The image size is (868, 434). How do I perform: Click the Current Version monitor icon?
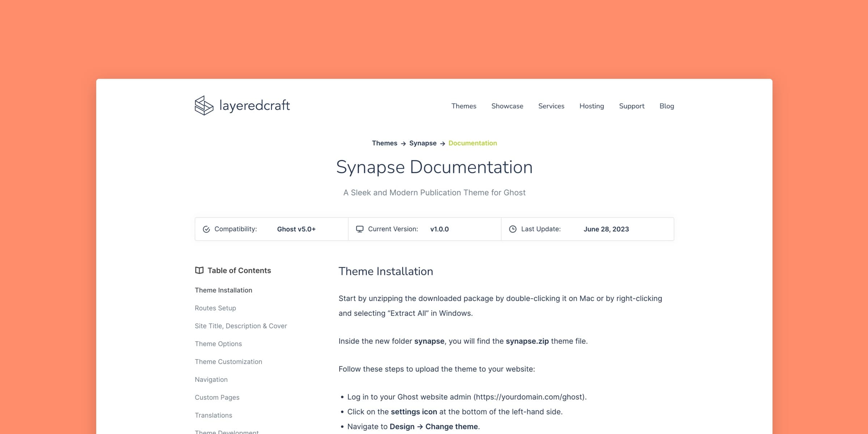pos(359,229)
